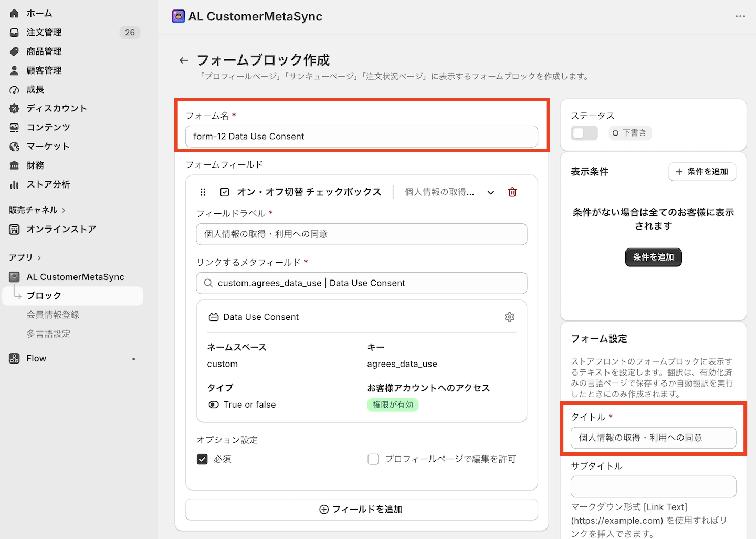Image resolution: width=756 pixels, height=539 pixels.
Task: Click the フォーム名 input field
Action: tap(361, 137)
